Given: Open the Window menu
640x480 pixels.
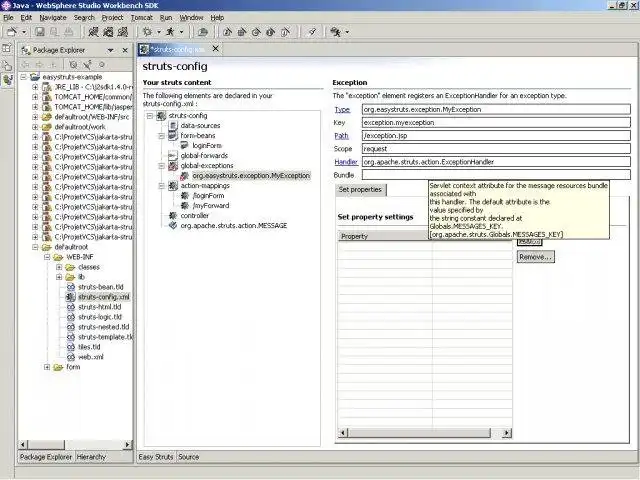Looking at the screenshot, I should click(191, 18).
